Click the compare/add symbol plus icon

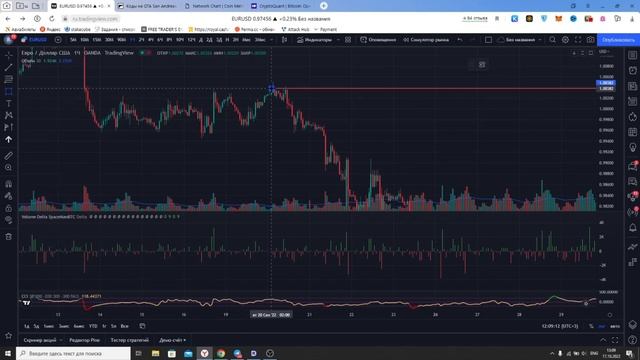point(58,40)
